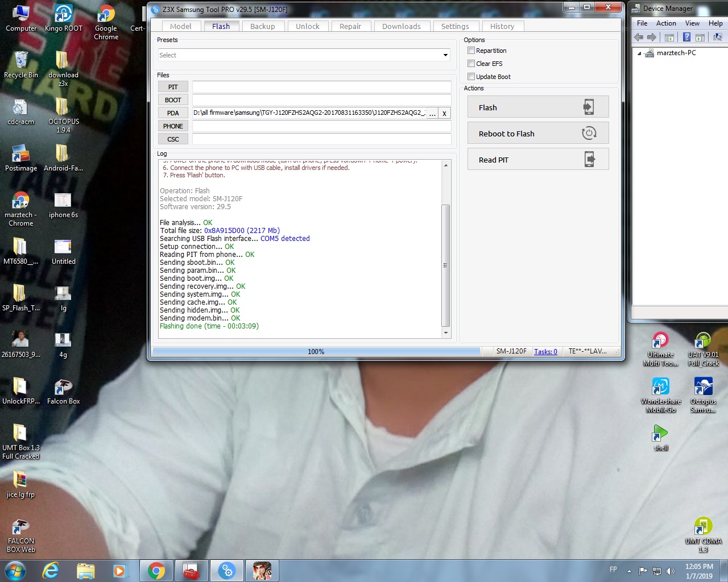The image size is (728, 582).
Task: Collapse the marztech-PC tree node
Action: pos(639,53)
